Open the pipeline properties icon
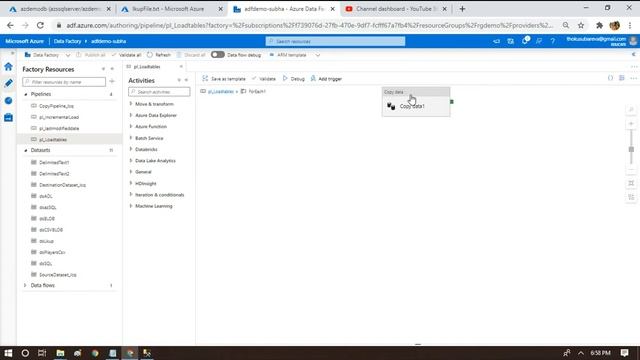The width and height of the screenshot is (640, 360). click(x=622, y=78)
